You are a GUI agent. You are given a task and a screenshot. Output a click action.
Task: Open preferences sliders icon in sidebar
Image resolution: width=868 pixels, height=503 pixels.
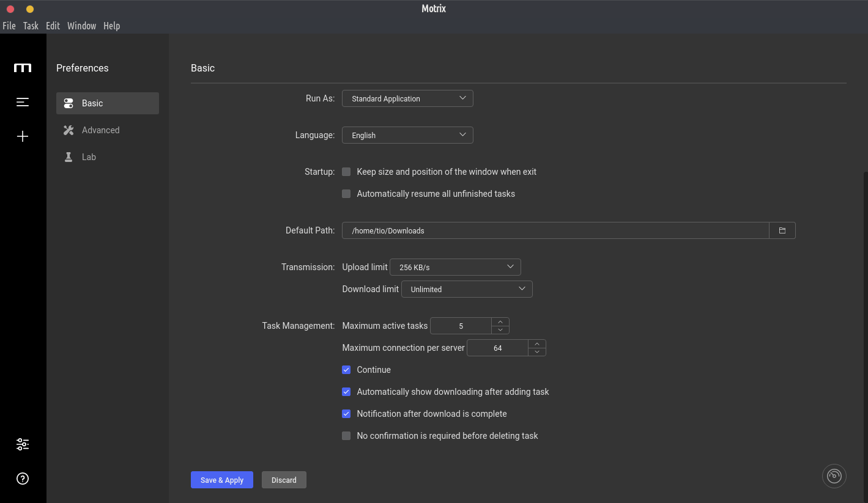pos(23,444)
